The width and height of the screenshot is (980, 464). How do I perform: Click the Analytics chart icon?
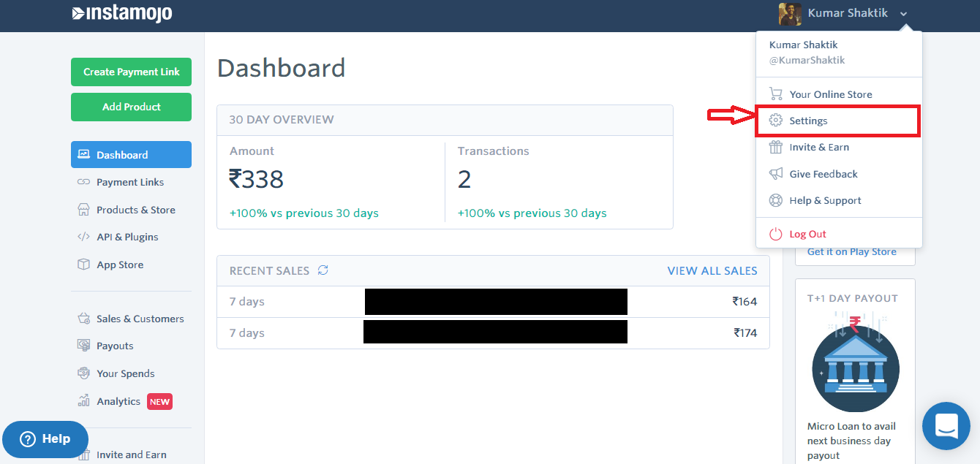pyautogui.click(x=83, y=401)
